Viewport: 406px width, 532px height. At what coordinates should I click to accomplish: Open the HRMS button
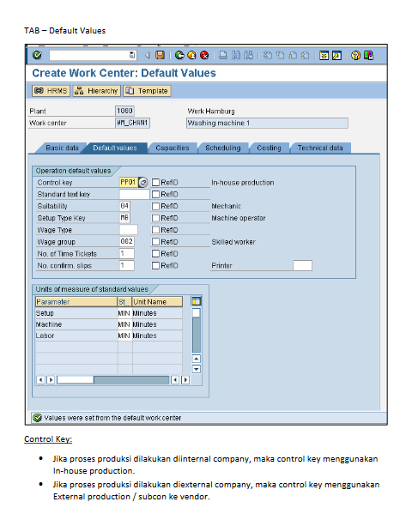click(51, 91)
